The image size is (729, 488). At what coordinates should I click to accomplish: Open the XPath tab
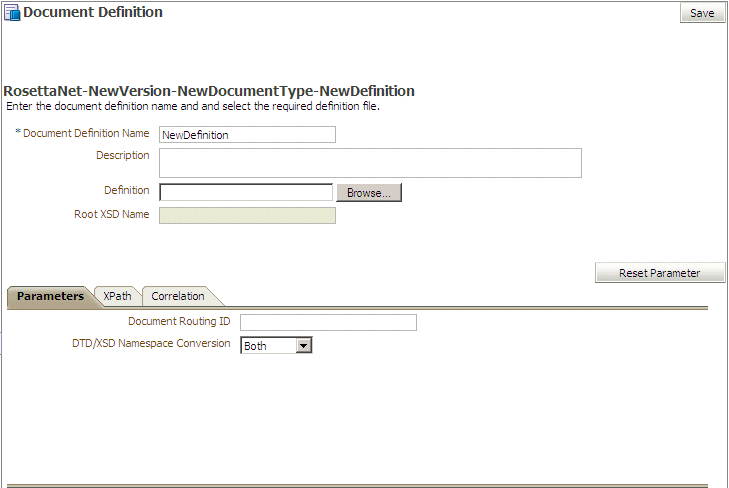click(117, 296)
